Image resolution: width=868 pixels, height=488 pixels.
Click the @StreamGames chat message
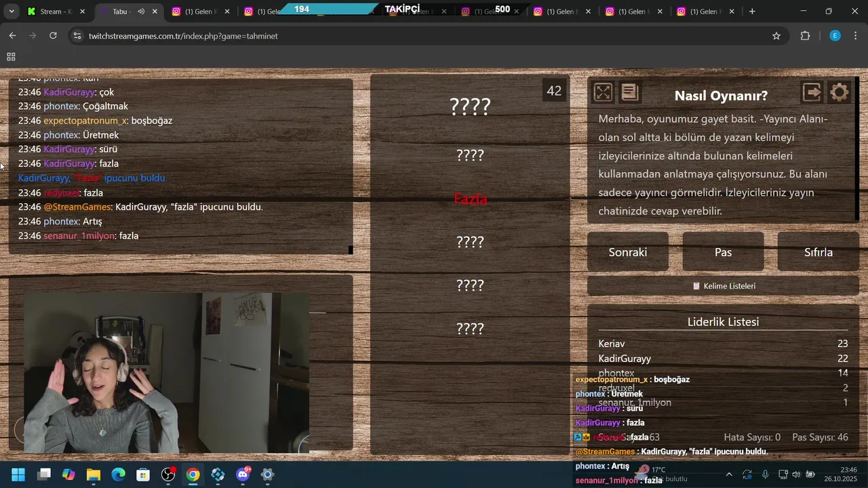[x=140, y=207]
